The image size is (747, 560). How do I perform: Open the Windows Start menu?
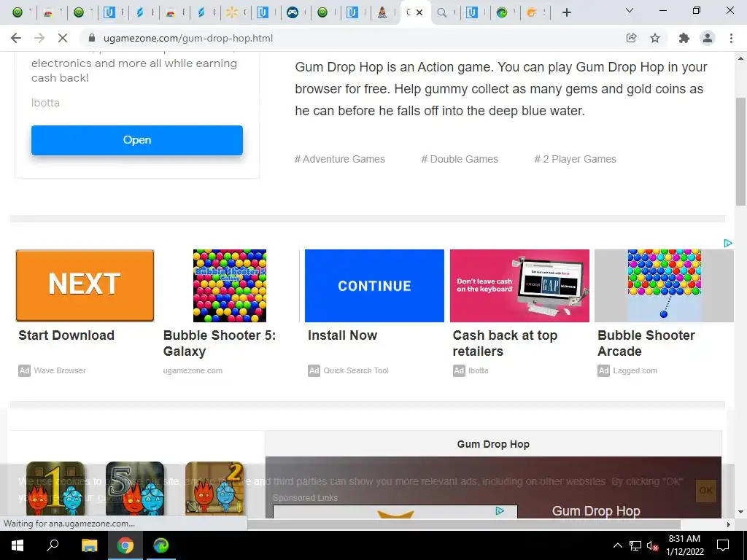(18, 545)
